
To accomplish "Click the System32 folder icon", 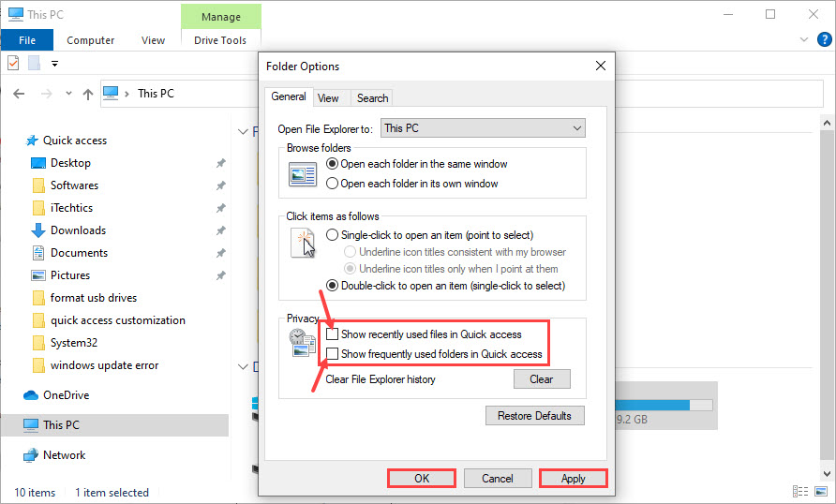I will (x=38, y=343).
